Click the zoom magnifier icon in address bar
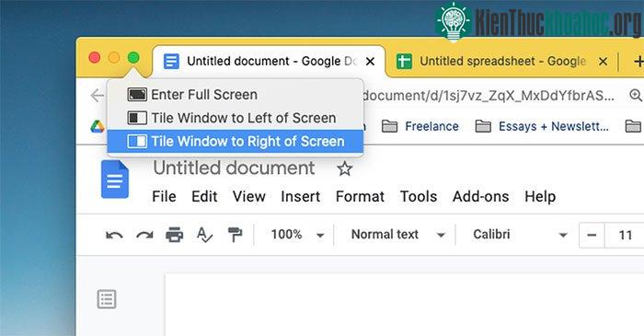Viewport: 644px width, 336px height. click(636, 96)
